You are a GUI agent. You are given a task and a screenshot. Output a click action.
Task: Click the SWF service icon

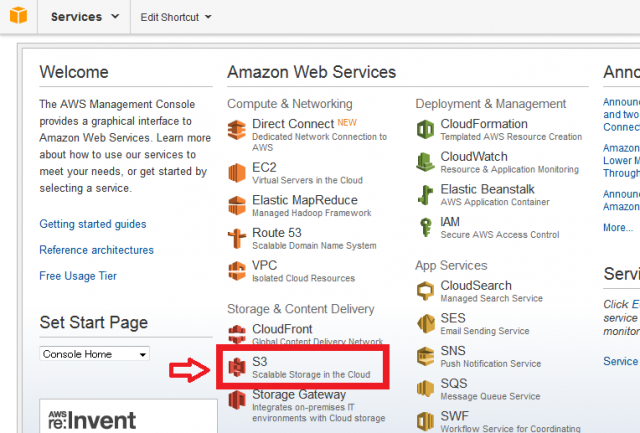425,422
